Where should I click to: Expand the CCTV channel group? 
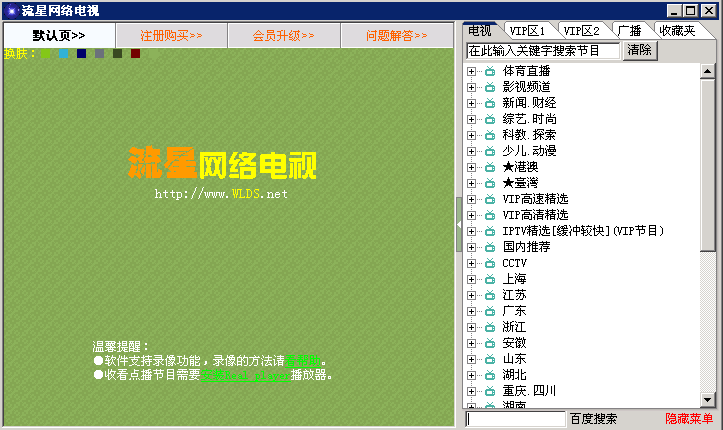pos(471,263)
